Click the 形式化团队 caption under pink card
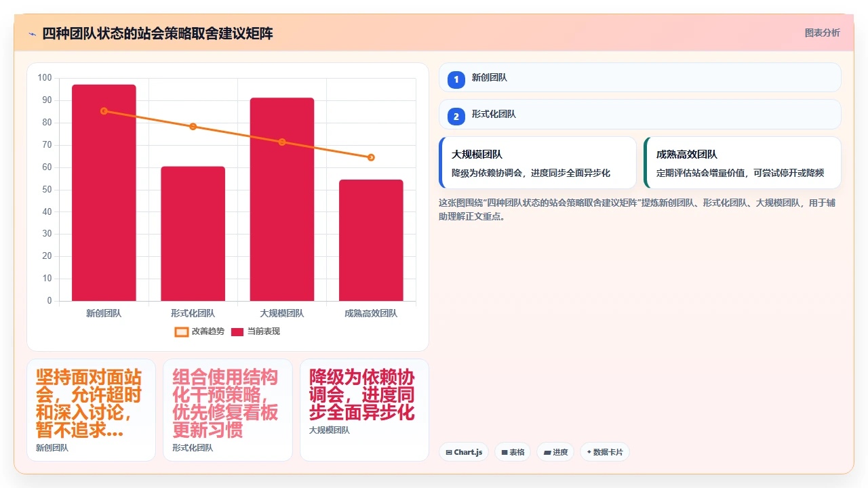The image size is (868, 488). point(193,448)
